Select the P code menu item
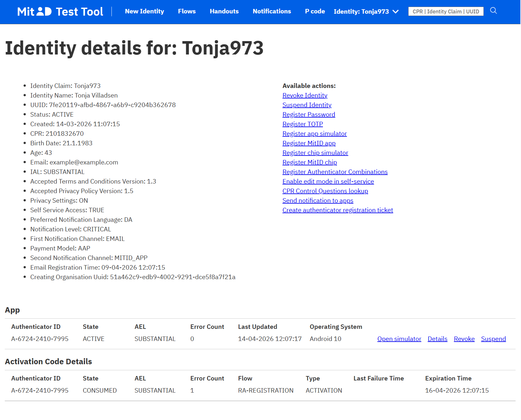 (315, 11)
